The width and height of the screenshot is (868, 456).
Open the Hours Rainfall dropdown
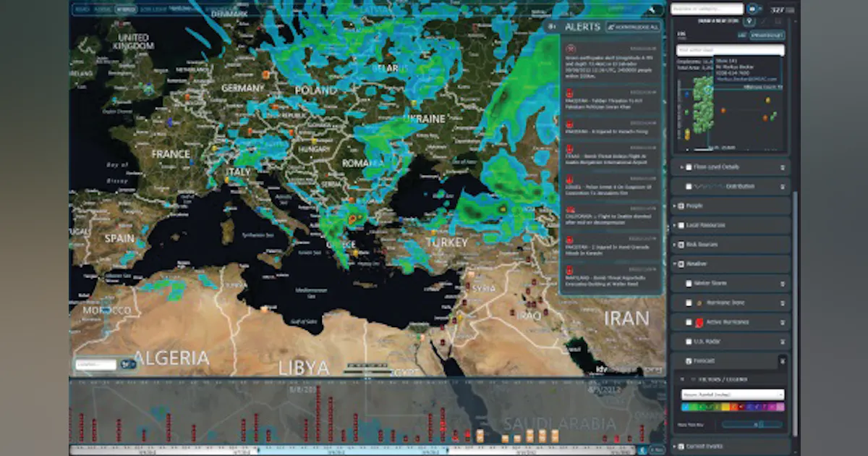pyautogui.click(x=733, y=394)
